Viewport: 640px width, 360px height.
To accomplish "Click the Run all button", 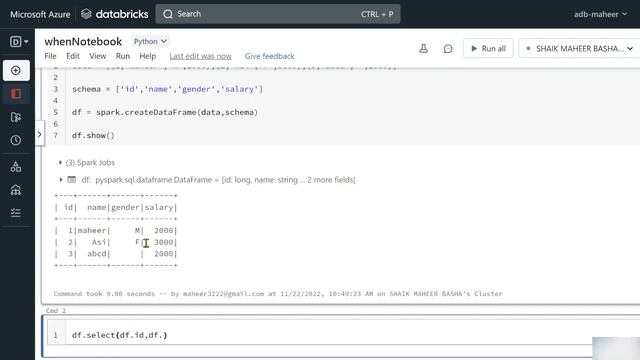I will 488,49.
